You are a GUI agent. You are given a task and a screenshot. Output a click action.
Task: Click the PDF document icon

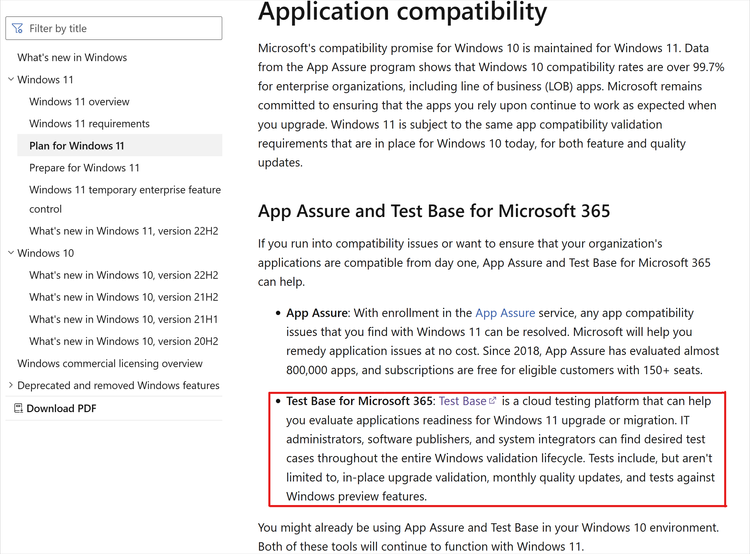coord(18,408)
